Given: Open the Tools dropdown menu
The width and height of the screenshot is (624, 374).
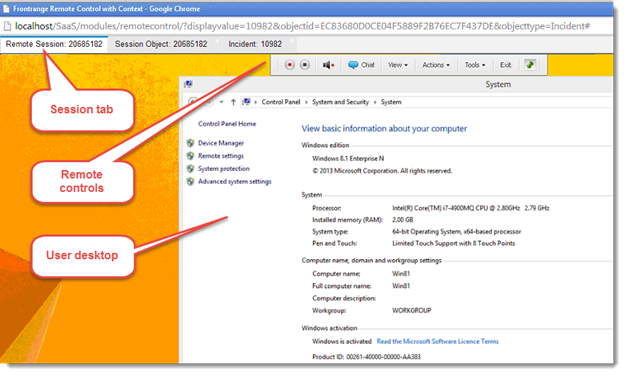Looking at the screenshot, I should coord(475,65).
